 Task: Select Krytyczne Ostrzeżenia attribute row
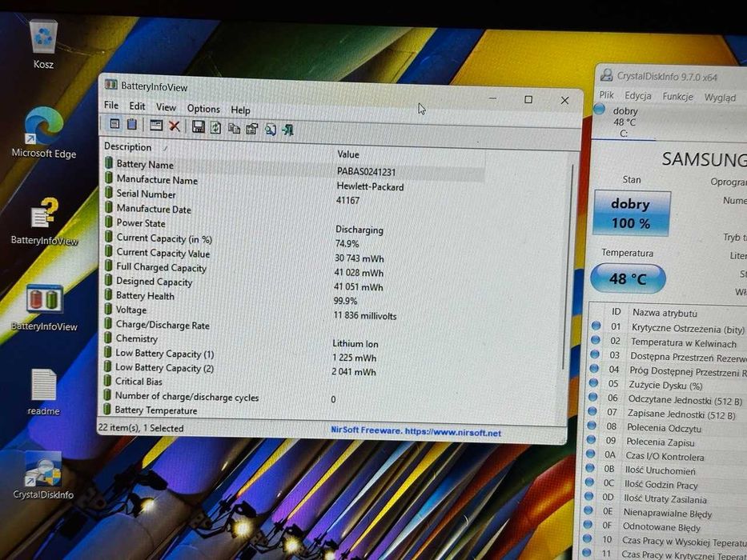668,328
